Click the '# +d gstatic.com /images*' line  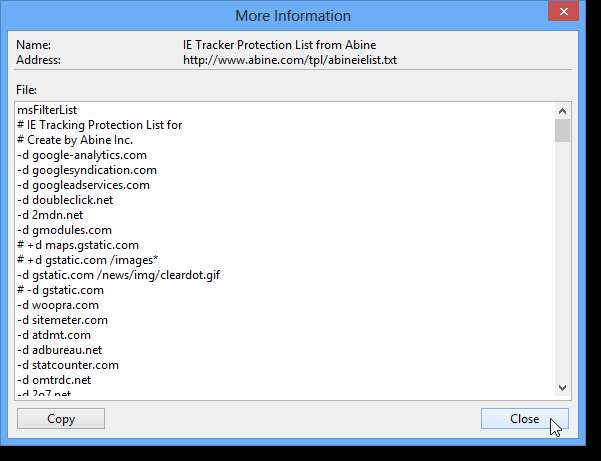[x=87, y=260]
